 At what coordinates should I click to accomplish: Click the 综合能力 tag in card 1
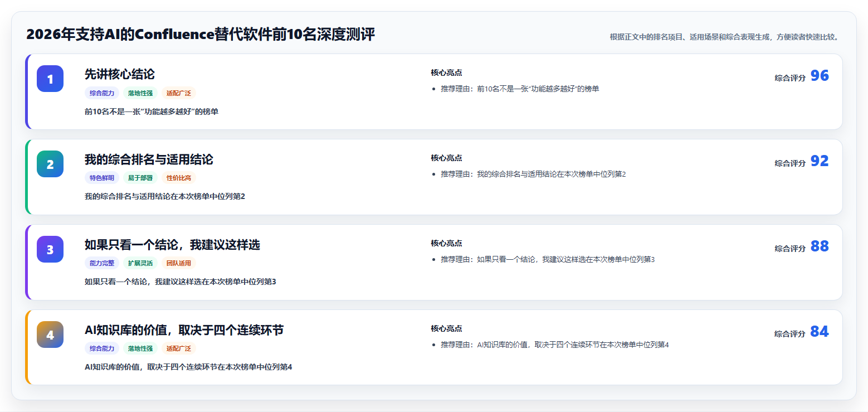[x=102, y=93]
